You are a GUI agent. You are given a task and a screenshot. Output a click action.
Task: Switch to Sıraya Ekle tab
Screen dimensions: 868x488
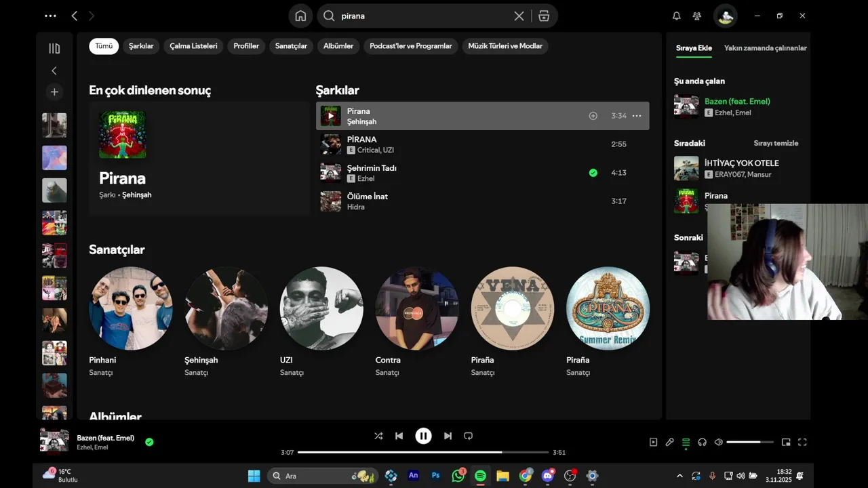pyautogui.click(x=694, y=48)
